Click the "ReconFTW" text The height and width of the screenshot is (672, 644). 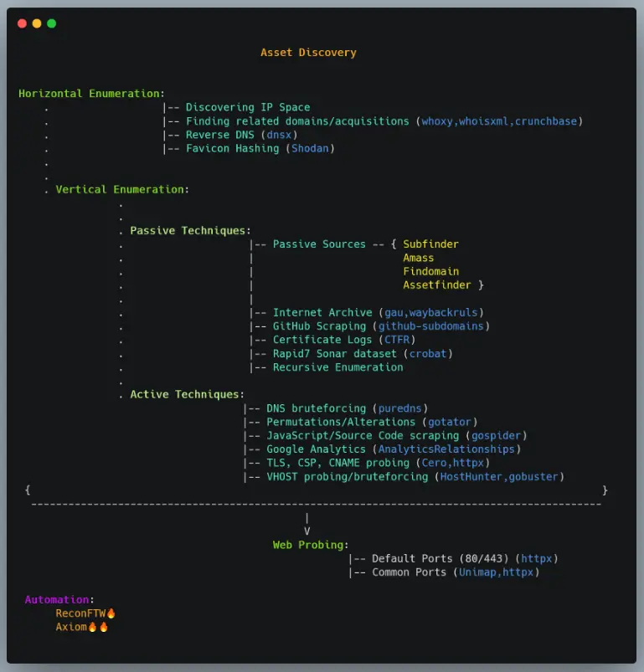pos(80,613)
